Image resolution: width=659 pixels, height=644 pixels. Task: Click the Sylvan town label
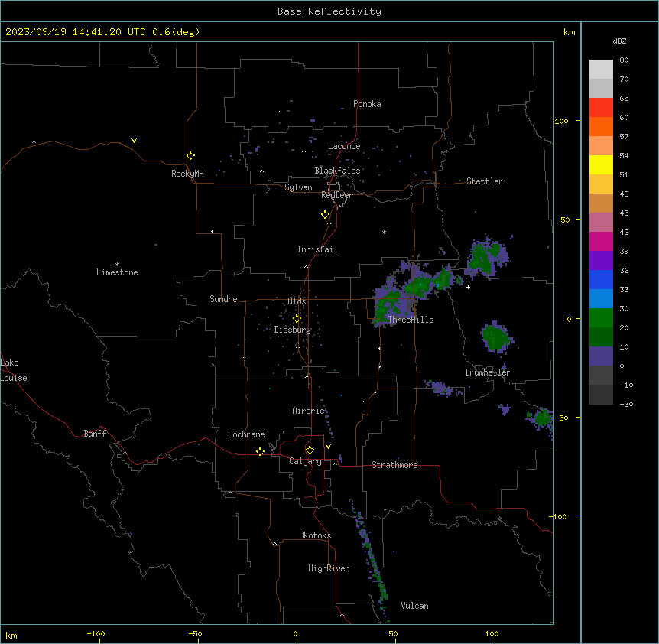coord(298,187)
